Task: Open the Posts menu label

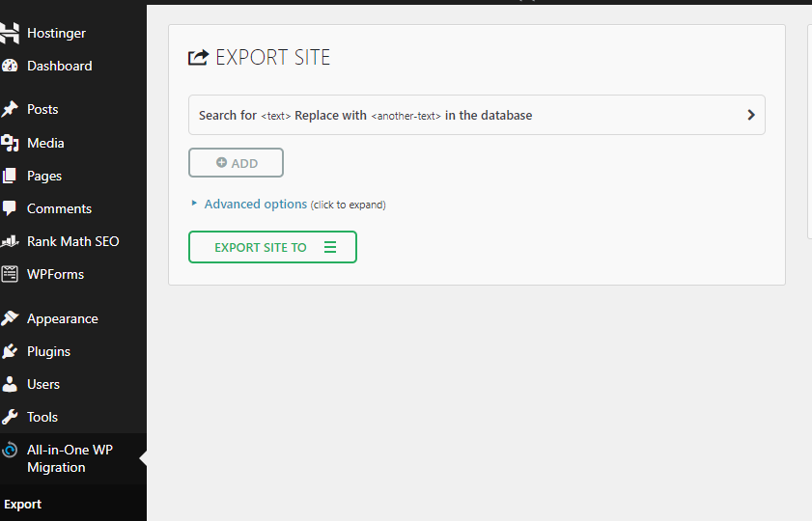Action: pos(42,109)
